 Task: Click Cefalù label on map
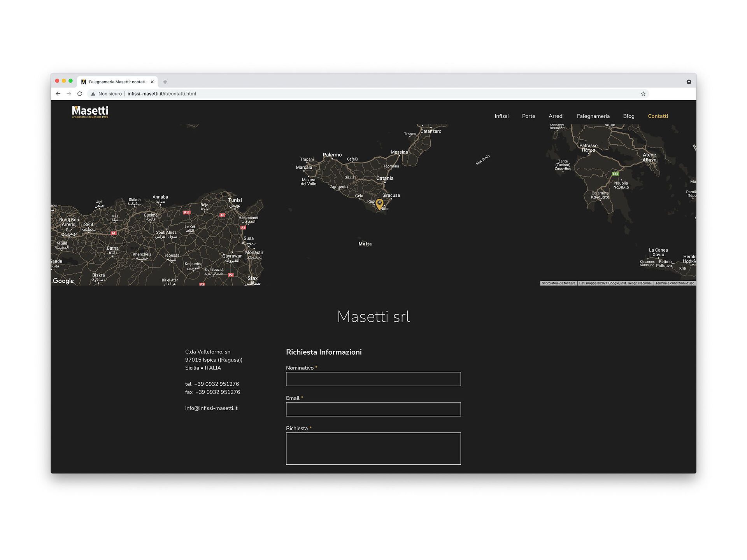(x=352, y=159)
